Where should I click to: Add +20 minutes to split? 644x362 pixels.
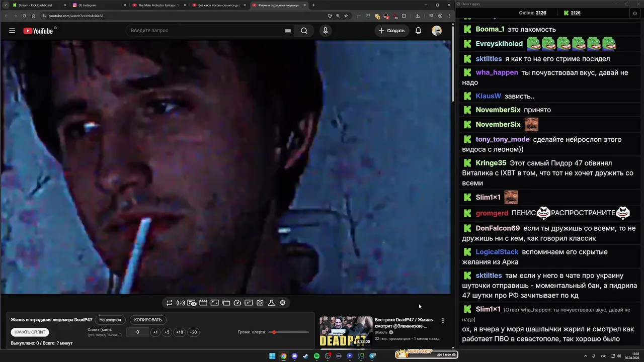click(193, 332)
